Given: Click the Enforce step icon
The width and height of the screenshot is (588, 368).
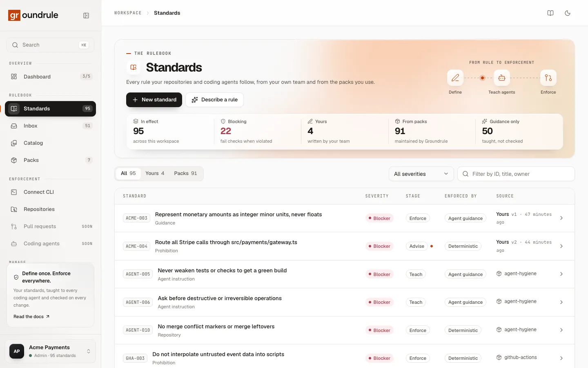Looking at the screenshot, I should pyautogui.click(x=548, y=78).
